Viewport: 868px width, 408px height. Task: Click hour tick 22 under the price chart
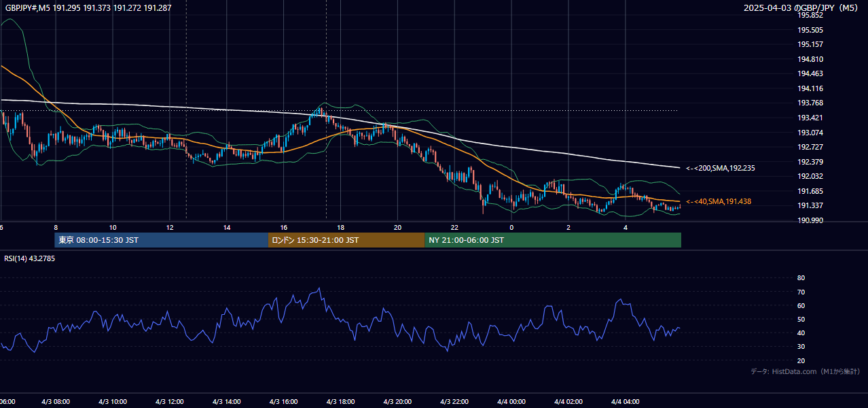coord(454,227)
